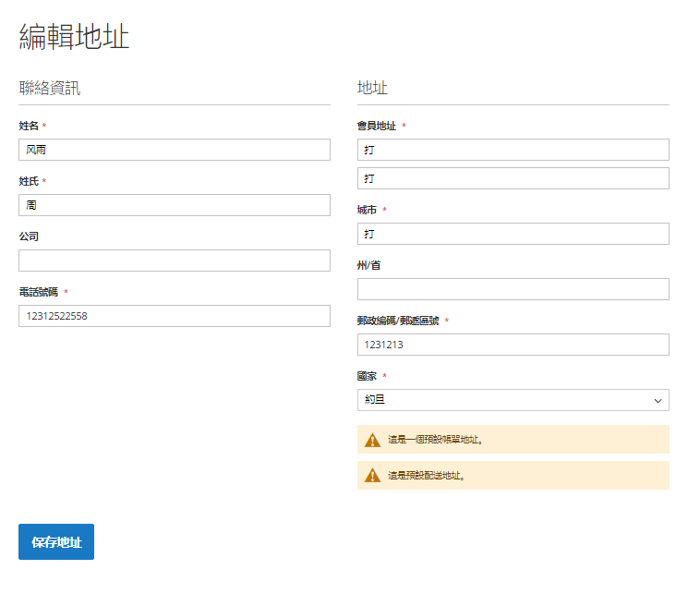Edit the 郵政編碼 postal code field
Screen dimensions: 700x594
[x=513, y=345]
